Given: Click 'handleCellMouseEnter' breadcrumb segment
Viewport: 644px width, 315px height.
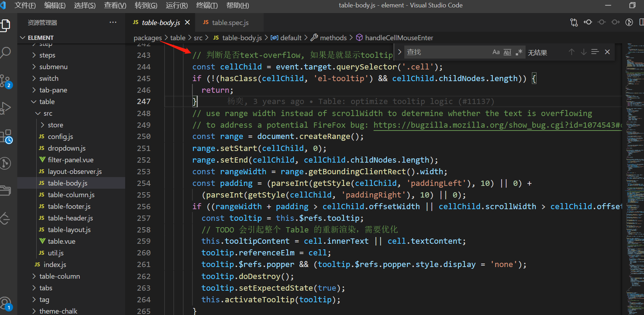Looking at the screenshot, I should tap(399, 38).
